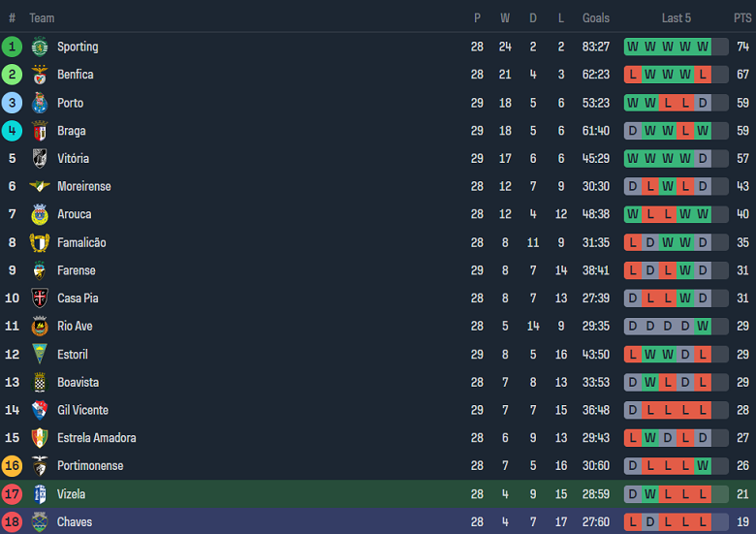Click the Sporting club crest icon
The image size is (756, 534).
pos(40,47)
